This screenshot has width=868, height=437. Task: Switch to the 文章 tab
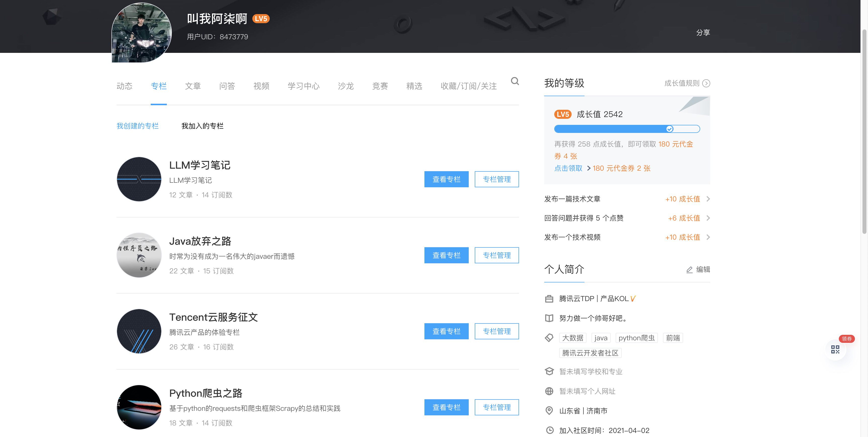click(x=193, y=86)
